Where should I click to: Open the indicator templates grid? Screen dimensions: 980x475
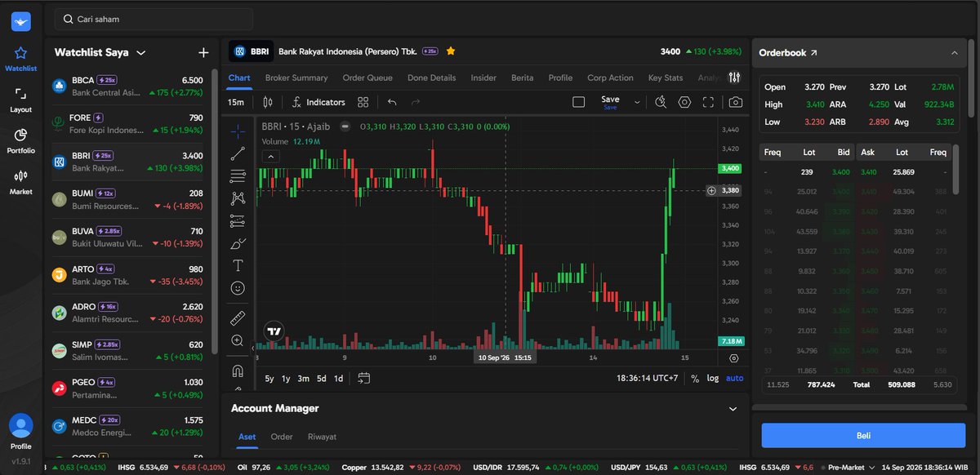(363, 102)
